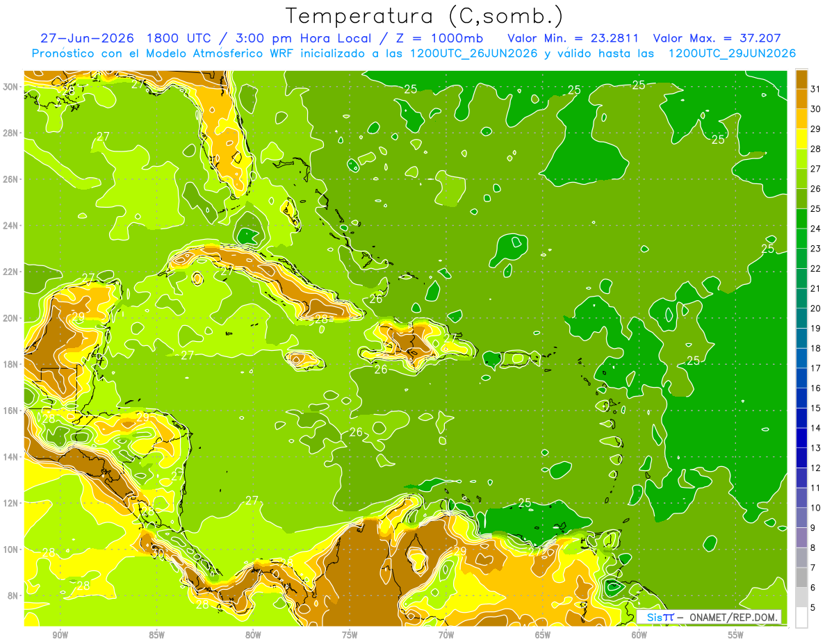Click the white bottom swatch of the color bar

coord(801,618)
